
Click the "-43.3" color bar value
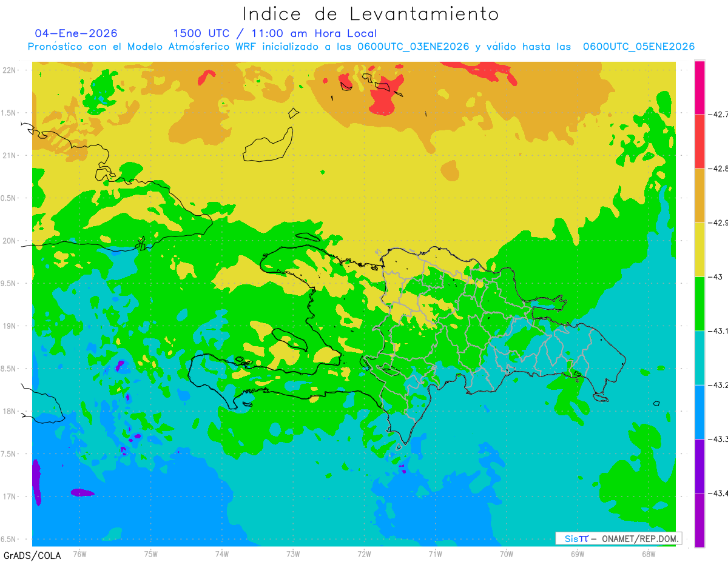718,439
